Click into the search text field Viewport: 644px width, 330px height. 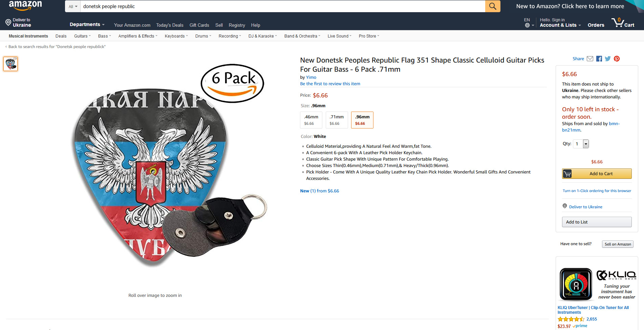pyautogui.click(x=283, y=6)
